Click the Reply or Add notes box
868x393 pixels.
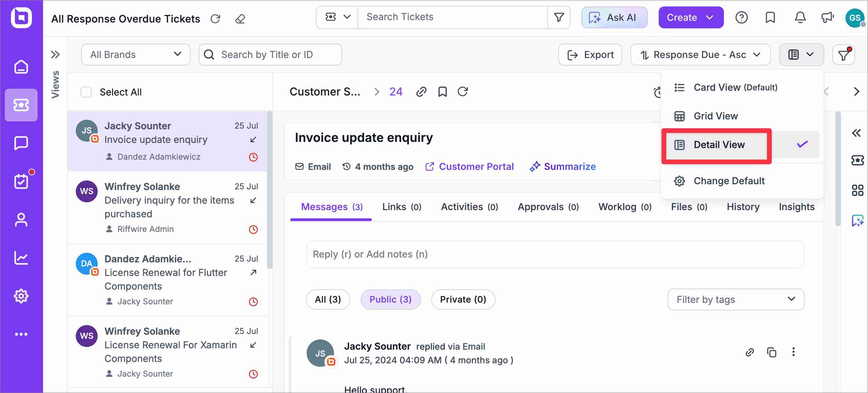[555, 254]
